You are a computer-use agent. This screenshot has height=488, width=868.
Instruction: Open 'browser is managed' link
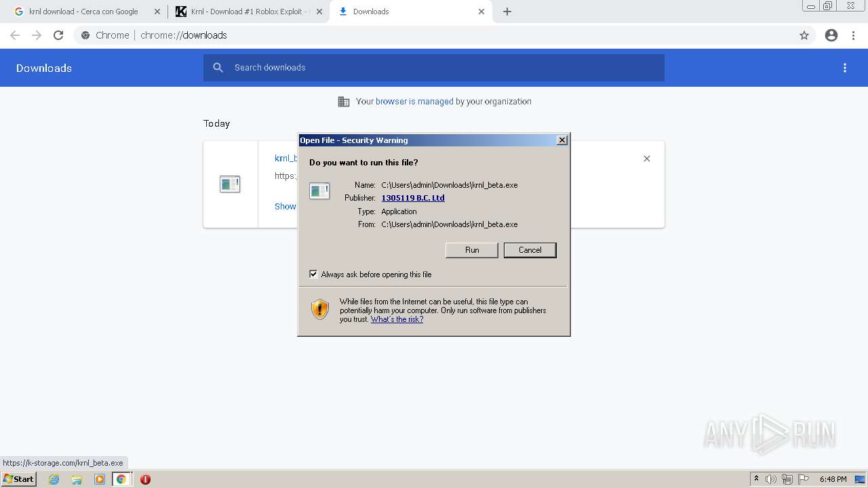(414, 102)
